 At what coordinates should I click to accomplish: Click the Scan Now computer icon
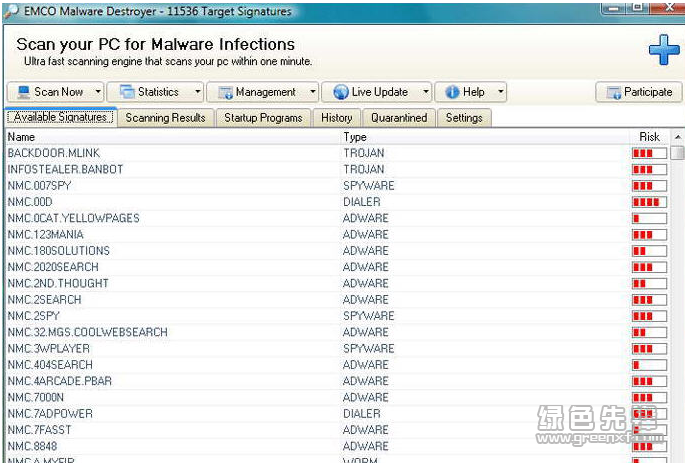(x=24, y=92)
